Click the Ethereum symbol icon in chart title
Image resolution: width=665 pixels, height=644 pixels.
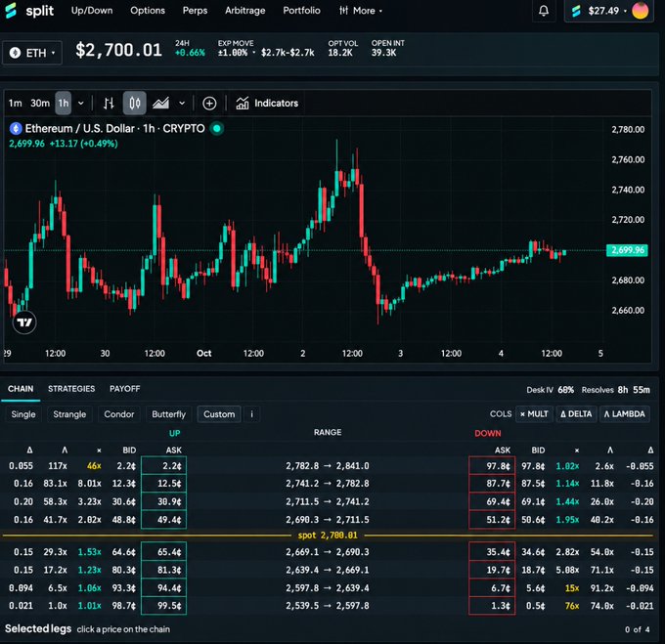[x=16, y=128]
